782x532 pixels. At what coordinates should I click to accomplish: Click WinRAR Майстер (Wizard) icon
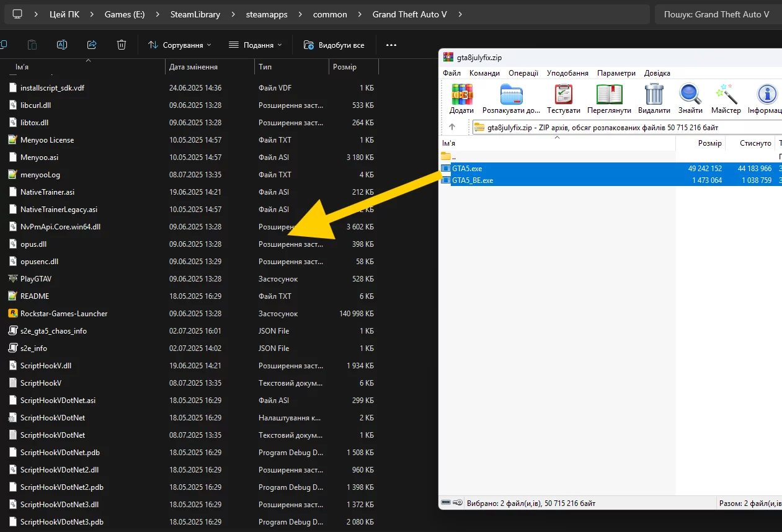[x=726, y=94]
